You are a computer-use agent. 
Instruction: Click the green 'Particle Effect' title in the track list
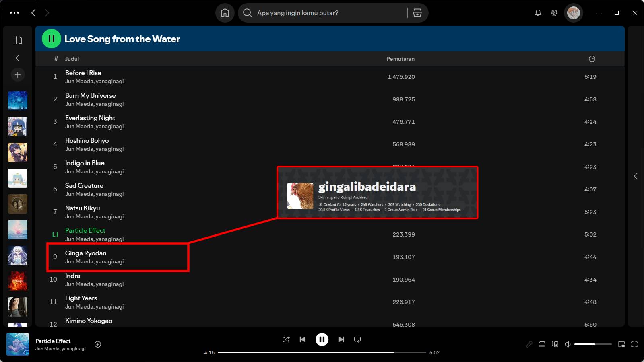point(85,230)
